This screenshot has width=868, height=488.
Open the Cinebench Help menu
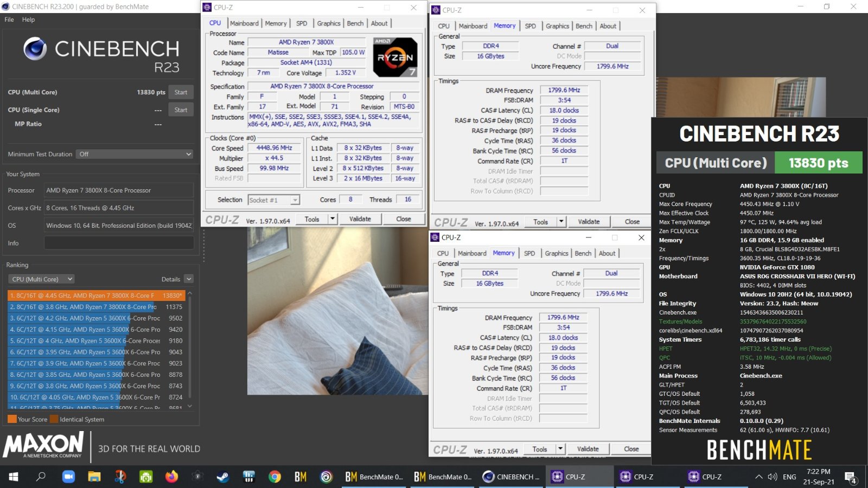pyautogui.click(x=28, y=20)
